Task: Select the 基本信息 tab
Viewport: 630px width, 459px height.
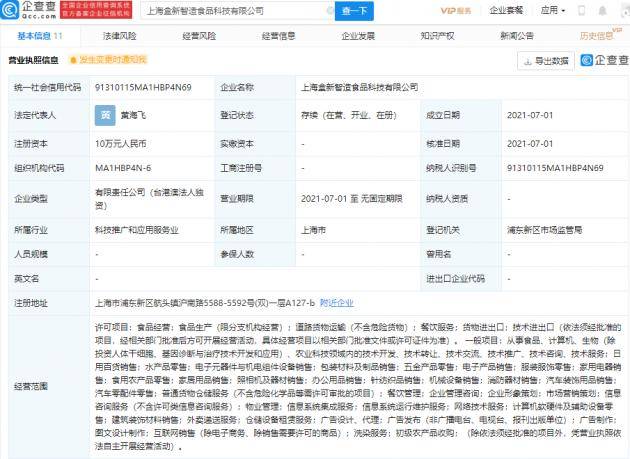Action: coord(40,36)
